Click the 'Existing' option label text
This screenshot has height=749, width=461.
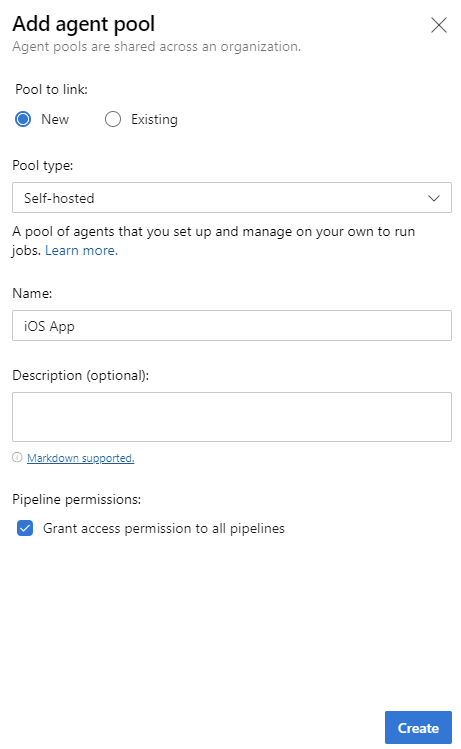point(154,119)
